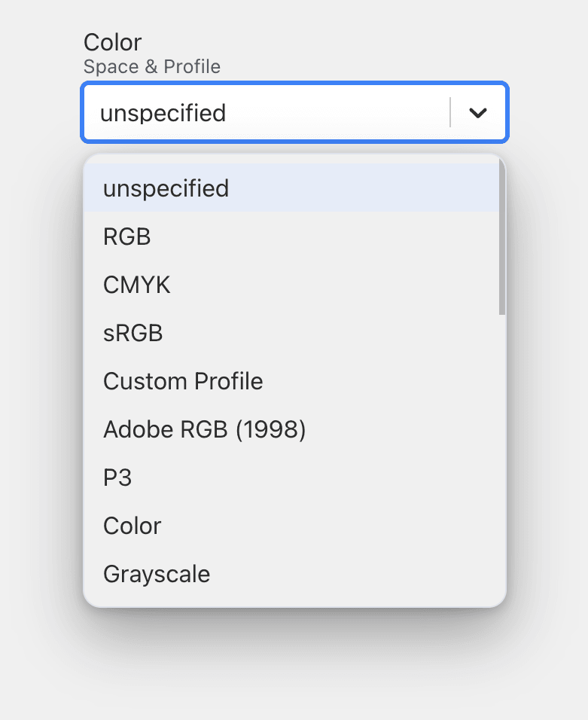Pick sRGB from the color profile list
Screen dimensions: 588x720
pos(133,333)
